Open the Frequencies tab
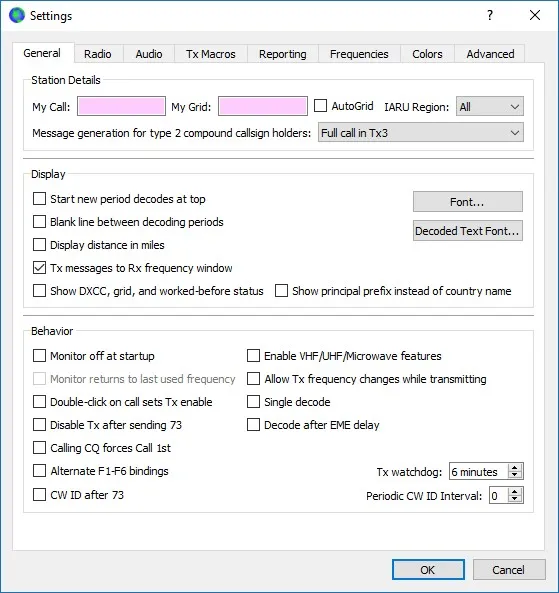 tap(359, 54)
